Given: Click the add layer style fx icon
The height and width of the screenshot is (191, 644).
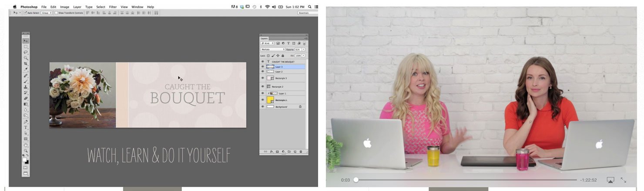Looking at the screenshot, I should [271, 151].
